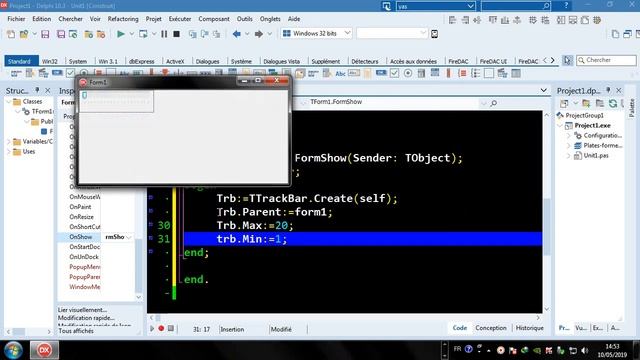Click the Align Left Edges toolbar icon

pyautogui.click(x=452, y=20)
